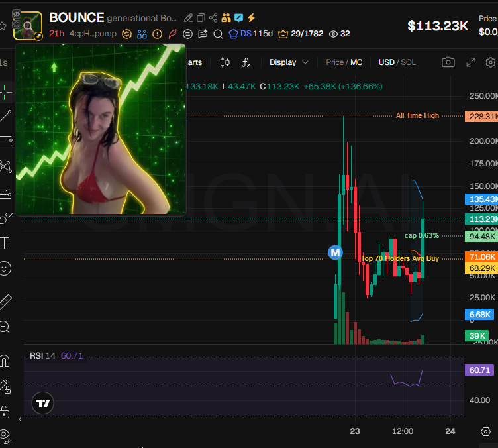Select the zoom in tool
This screenshot has height=448, width=498.
coord(5,327)
